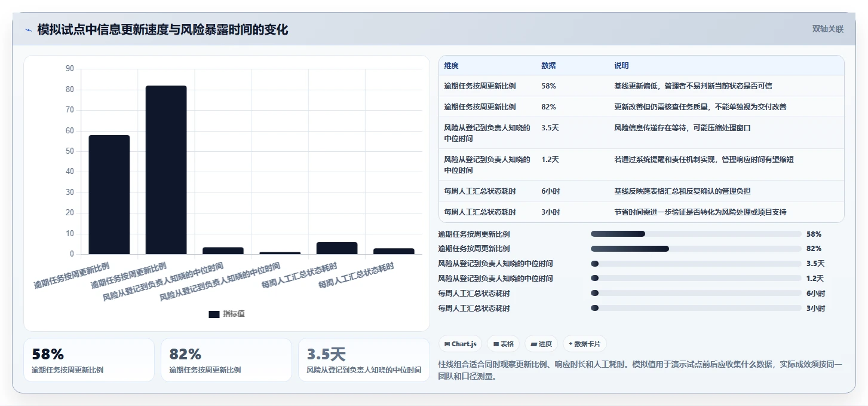Image resolution: width=868 pixels, height=406 pixels.
Task: Click the shortest chart bar for 1.2
Action: point(280,253)
